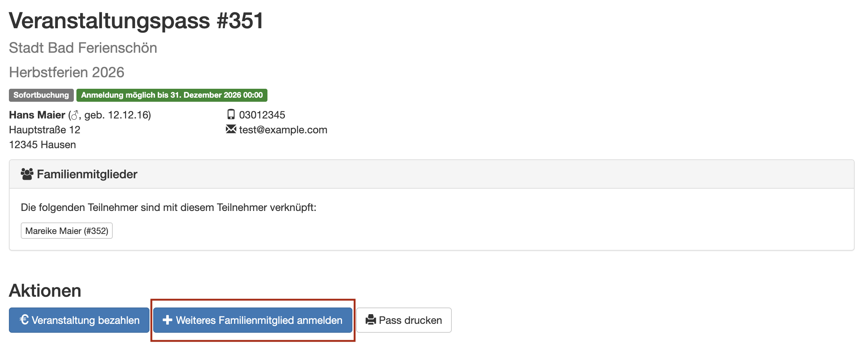Click the family group icon beside Familienmitglieder
Screen dimensions: 868x358
click(x=27, y=174)
